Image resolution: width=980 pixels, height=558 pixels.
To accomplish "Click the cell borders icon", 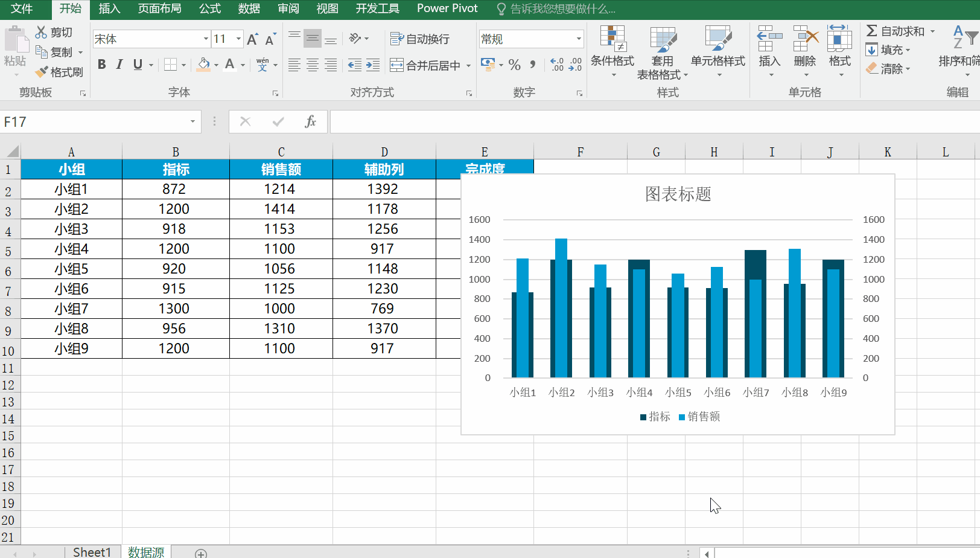I will tap(171, 65).
